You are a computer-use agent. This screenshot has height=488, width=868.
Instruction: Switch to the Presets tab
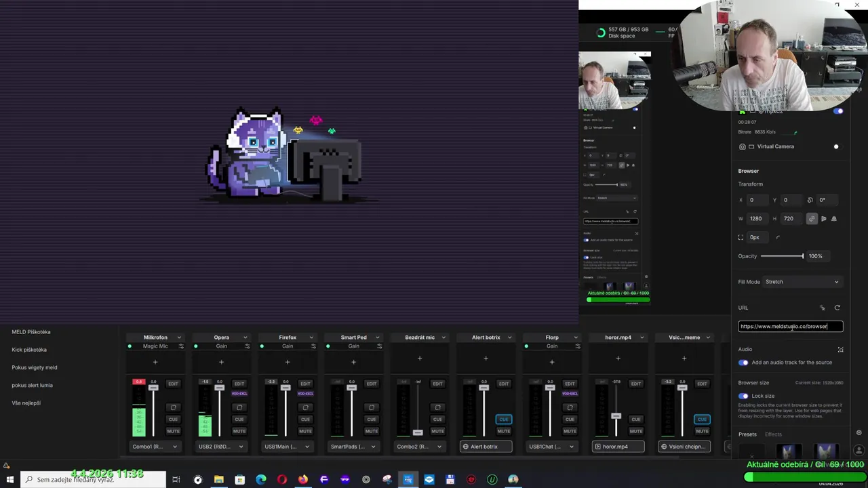pyautogui.click(x=747, y=434)
